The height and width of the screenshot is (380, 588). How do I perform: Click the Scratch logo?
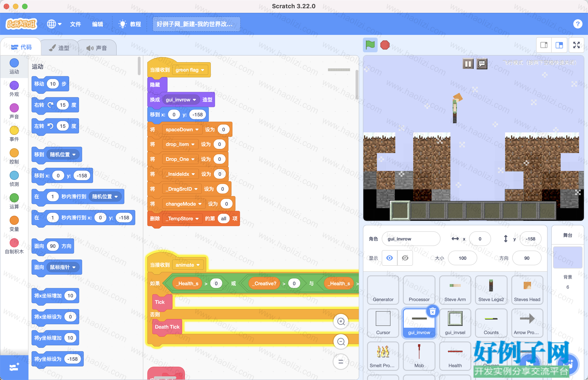[x=21, y=24]
